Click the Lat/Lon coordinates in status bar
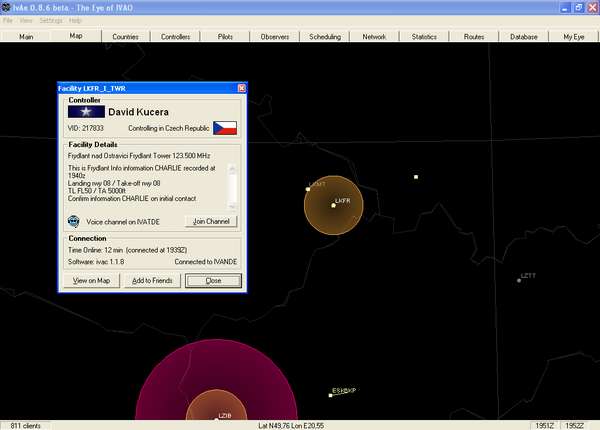The image size is (600, 430). (x=291, y=425)
